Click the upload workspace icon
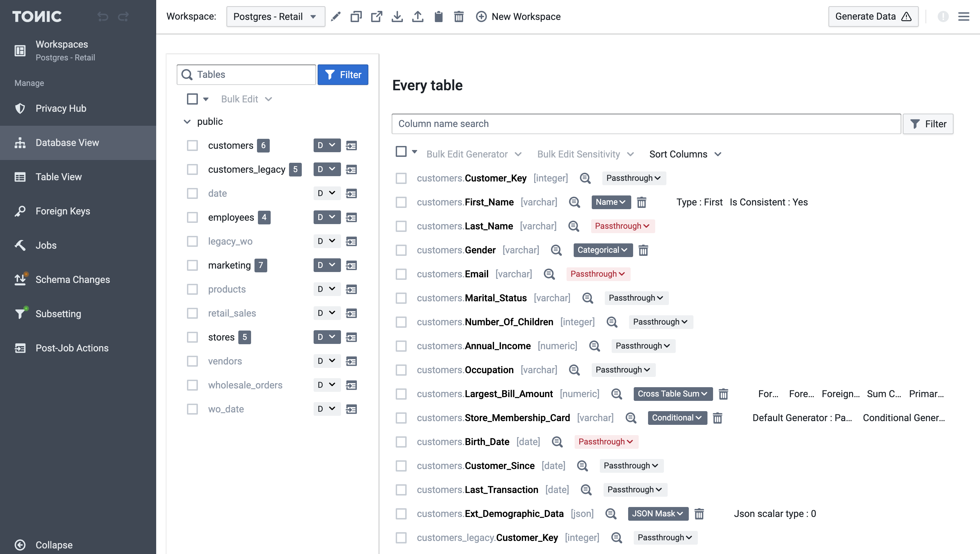980x554 pixels. point(418,16)
